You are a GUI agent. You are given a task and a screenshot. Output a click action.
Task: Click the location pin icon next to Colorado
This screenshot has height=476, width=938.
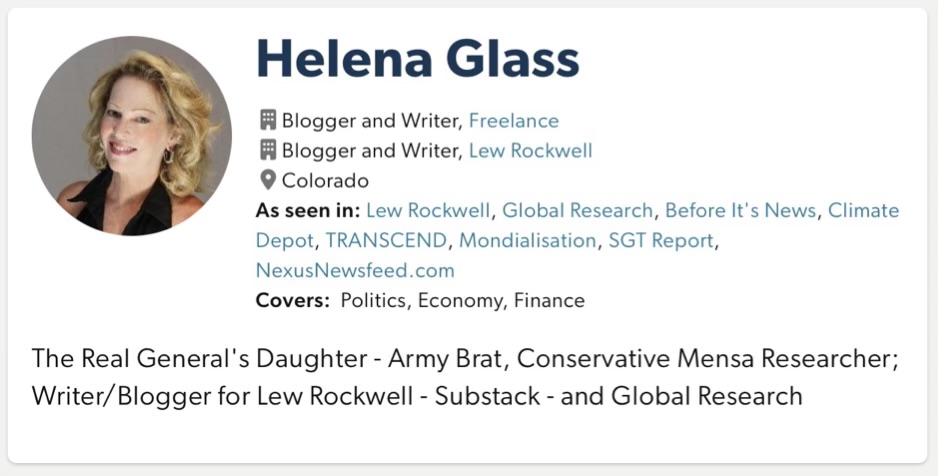[267, 181]
